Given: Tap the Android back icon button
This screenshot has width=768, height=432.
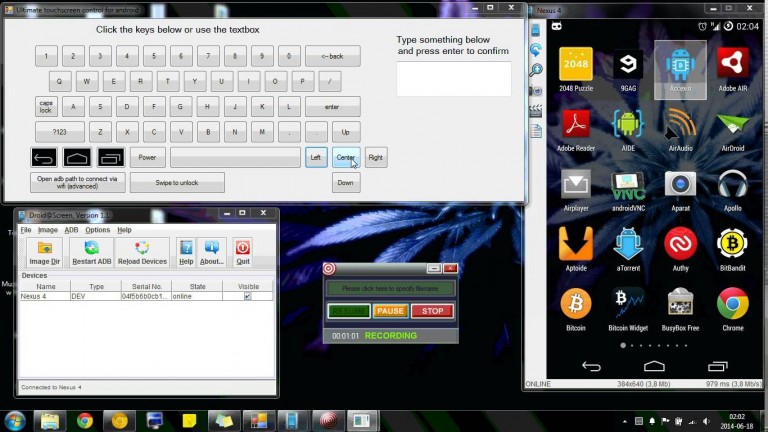Looking at the screenshot, I should (x=44, y=157).
